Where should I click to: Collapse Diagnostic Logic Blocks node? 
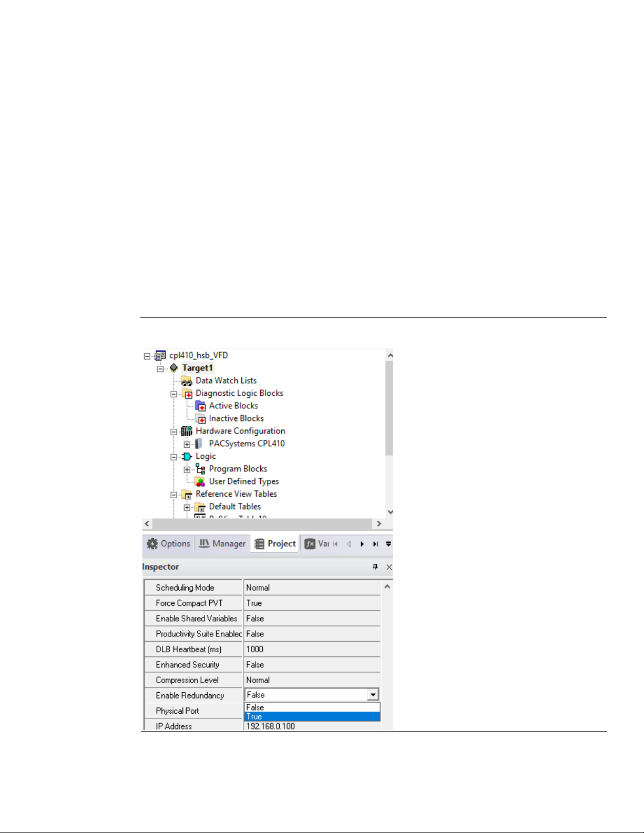pos(173,394)
